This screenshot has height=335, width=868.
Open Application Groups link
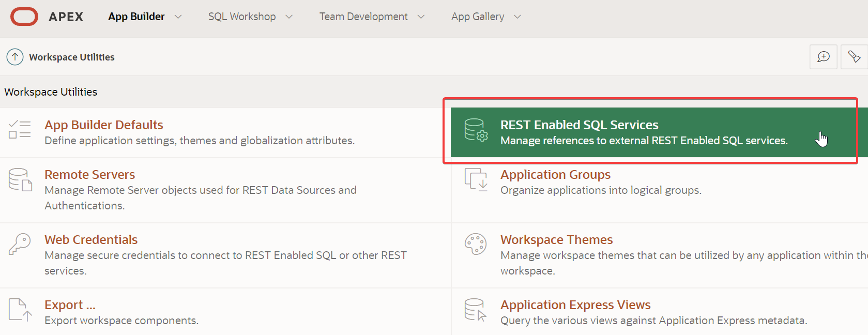click(556, 174)
